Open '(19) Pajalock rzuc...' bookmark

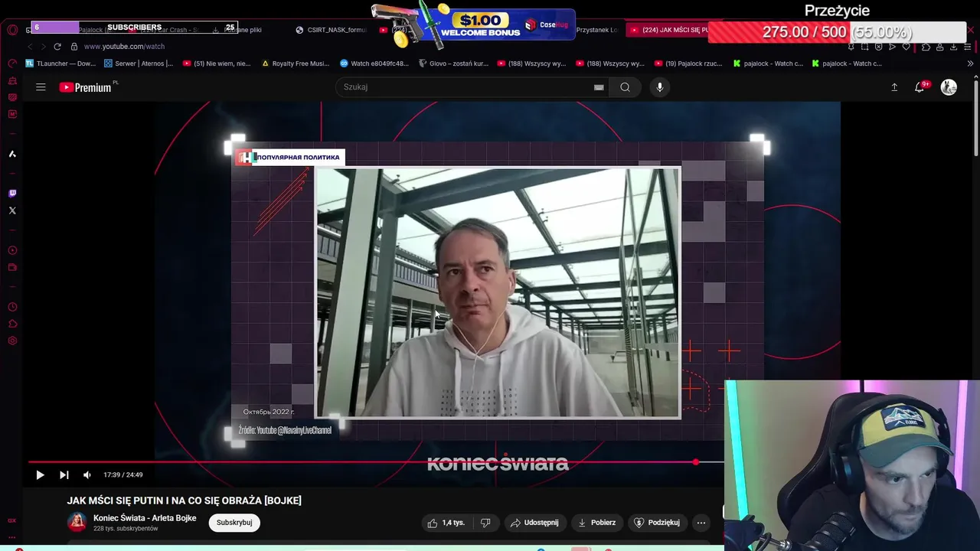pos(689,64)
